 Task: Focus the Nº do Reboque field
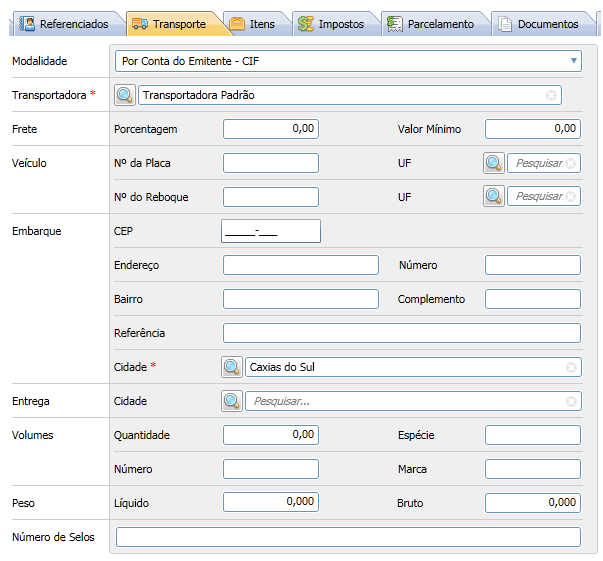(x=271, y=197)
